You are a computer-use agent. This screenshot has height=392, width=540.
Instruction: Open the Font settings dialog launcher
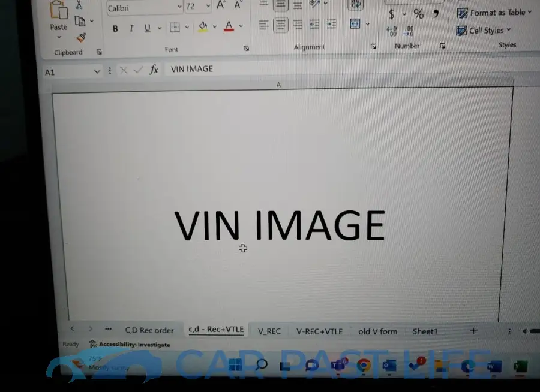click(246, 48)
